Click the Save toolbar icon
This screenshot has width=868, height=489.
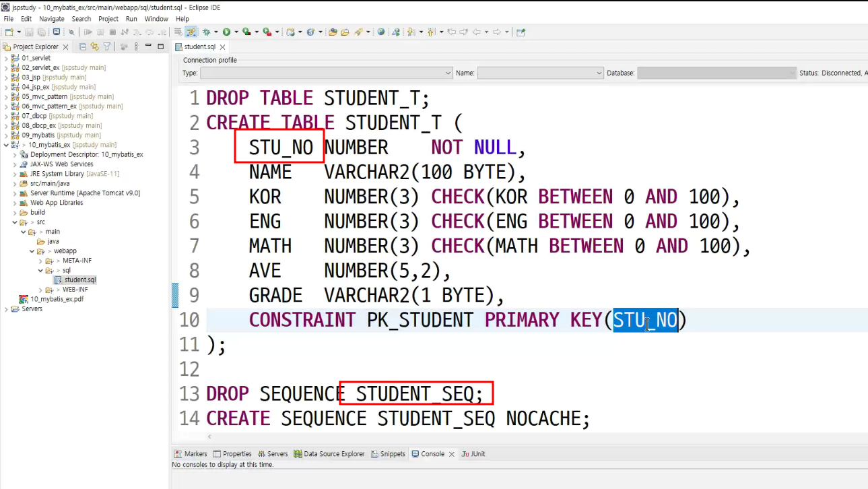pyautogui.click(x=29, y=32)
